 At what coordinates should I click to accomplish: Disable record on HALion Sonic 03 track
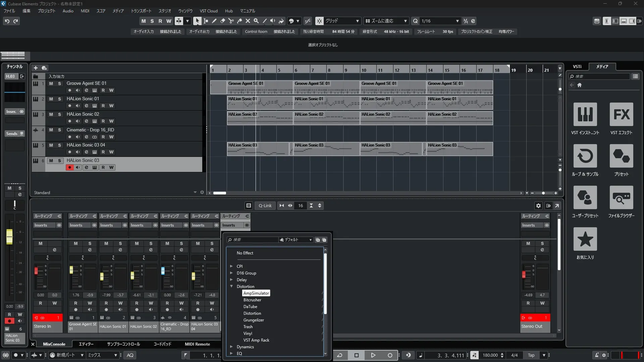click(69, 167)
